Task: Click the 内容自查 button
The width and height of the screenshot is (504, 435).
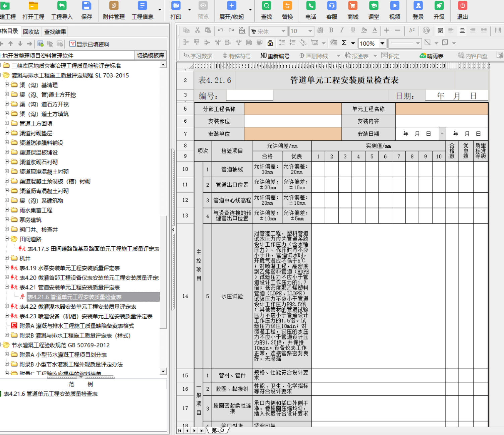Action: point(473,56)
